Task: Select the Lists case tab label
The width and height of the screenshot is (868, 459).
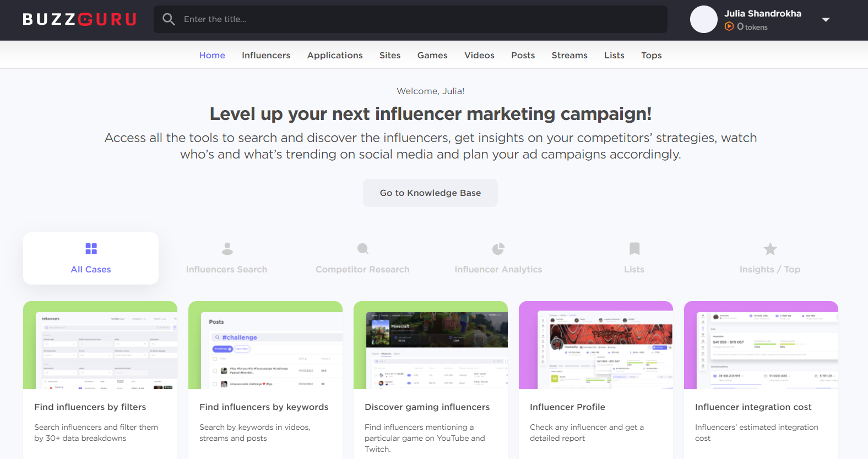Action: (634, 269)
